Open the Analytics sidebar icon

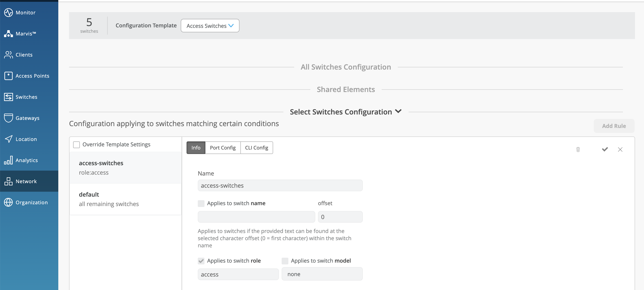(x=9, y=160)
